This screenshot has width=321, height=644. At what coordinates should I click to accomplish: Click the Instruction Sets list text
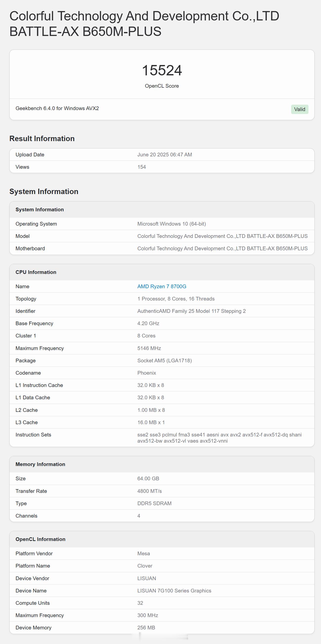click(219, 438)
